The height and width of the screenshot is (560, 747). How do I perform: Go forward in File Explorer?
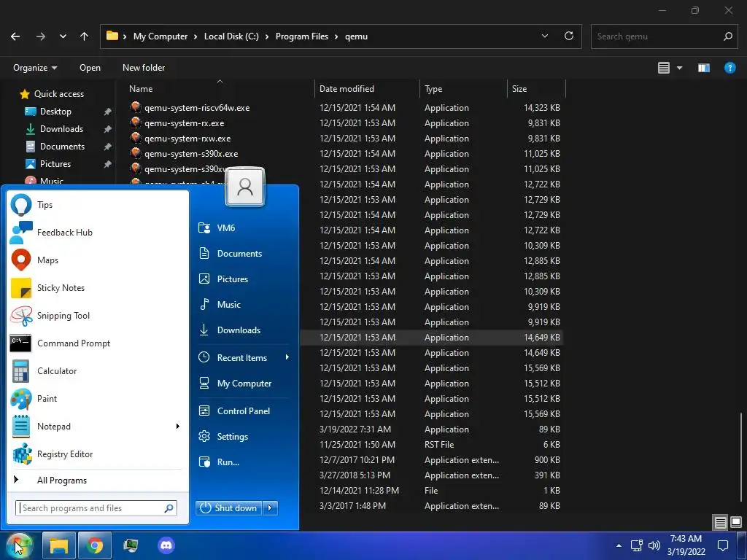(41, 36)
